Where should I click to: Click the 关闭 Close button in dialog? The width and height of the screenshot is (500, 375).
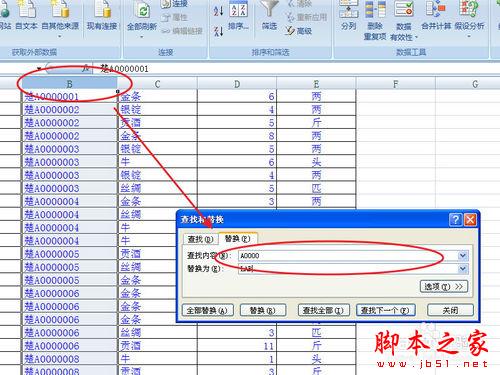(x=450, y=311)
